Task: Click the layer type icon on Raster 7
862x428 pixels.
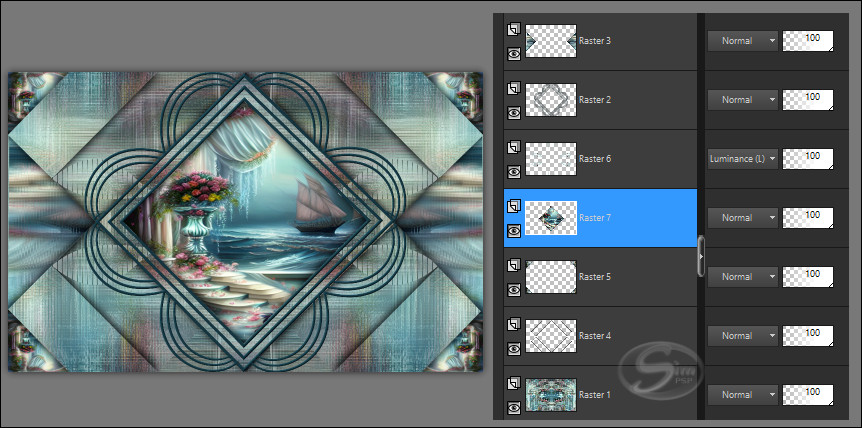Action: 514,206
